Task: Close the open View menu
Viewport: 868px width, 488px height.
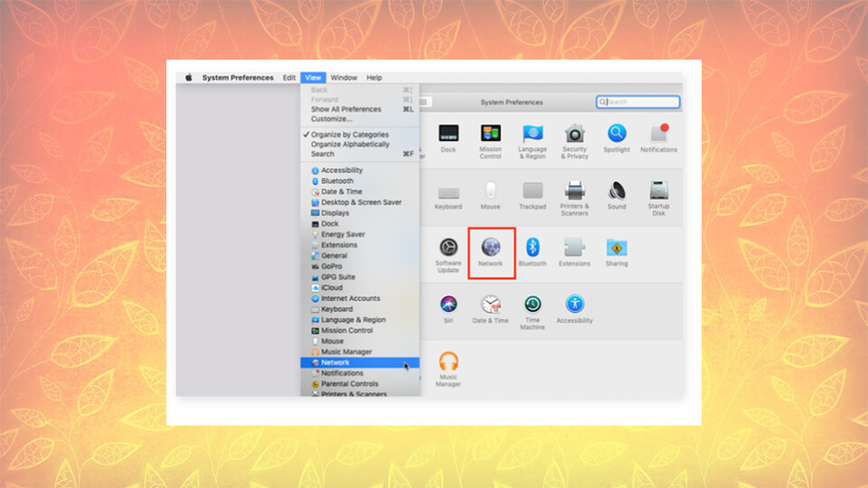Action: (313, 78)
